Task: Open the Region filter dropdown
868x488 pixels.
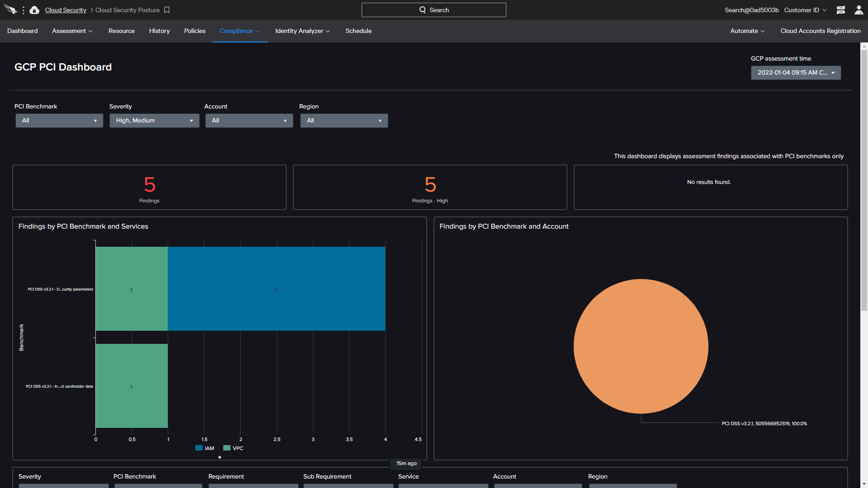Action: tap(344, 121)
